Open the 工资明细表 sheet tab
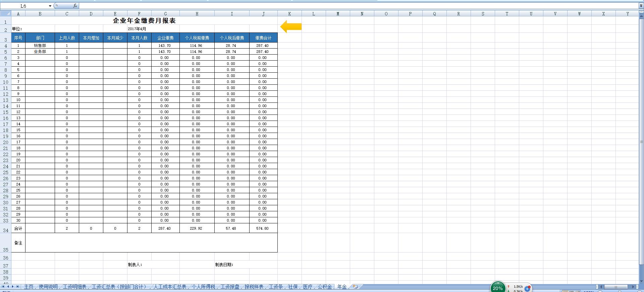This screenshot has height=292, width=644. point(74,287)
